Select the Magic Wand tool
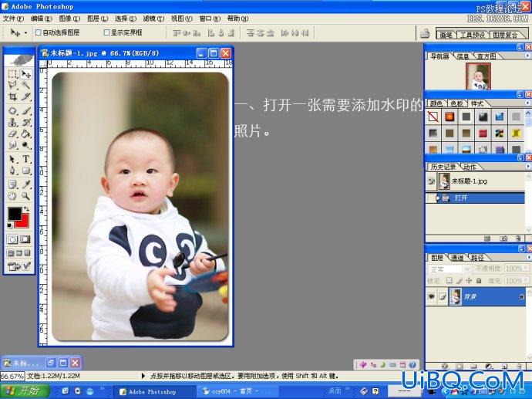Viewport: 532px width, 399px height. coord(25,85)
